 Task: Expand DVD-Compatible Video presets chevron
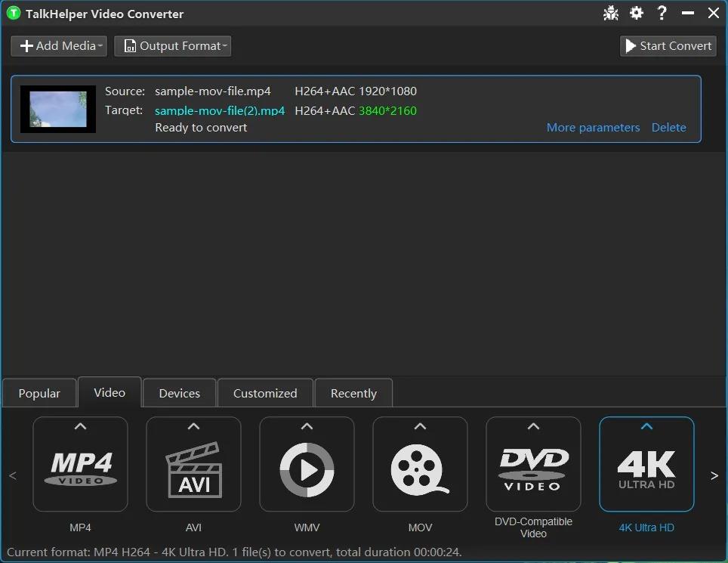(x=533, y=426)
